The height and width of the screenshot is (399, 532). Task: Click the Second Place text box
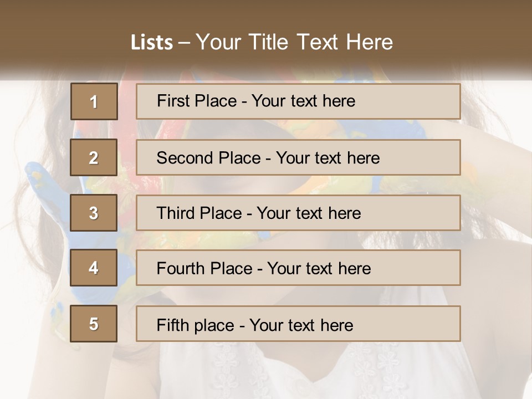[x=298, y=157]
